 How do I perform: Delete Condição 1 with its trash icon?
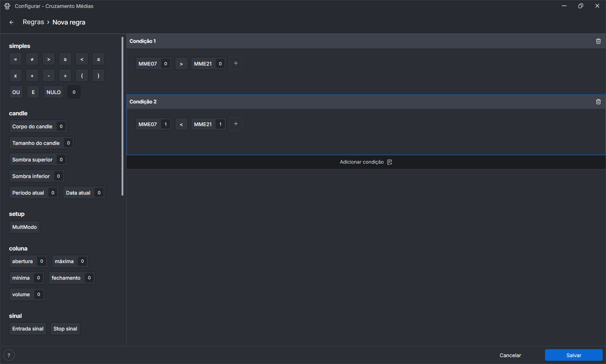click(598, 41)
